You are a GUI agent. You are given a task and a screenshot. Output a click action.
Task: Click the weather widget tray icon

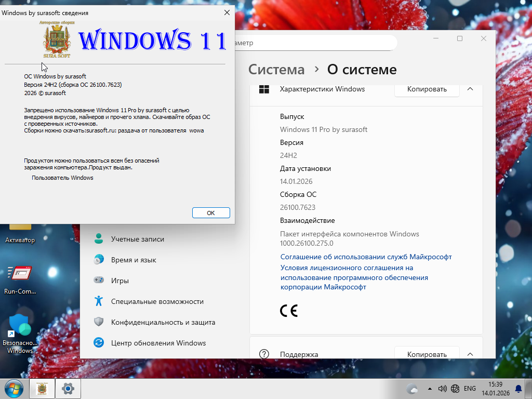tap(412, 389)
